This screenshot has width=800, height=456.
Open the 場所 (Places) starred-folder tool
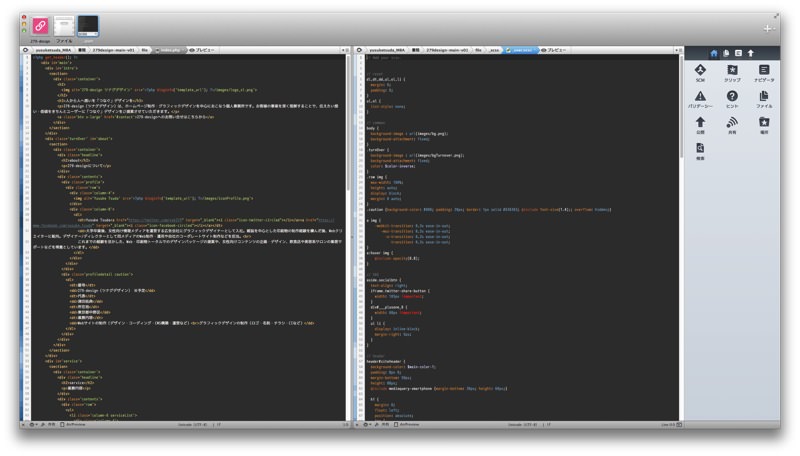pos(764,125)
